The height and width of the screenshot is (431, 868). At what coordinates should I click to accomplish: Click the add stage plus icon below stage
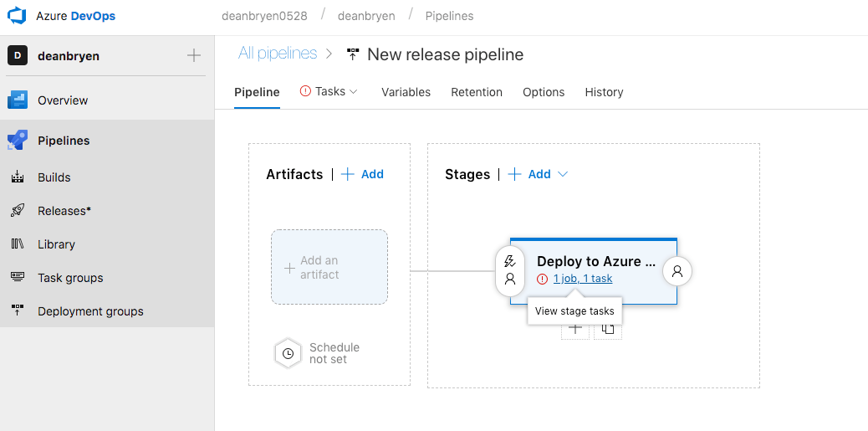(x=574, y=329)
